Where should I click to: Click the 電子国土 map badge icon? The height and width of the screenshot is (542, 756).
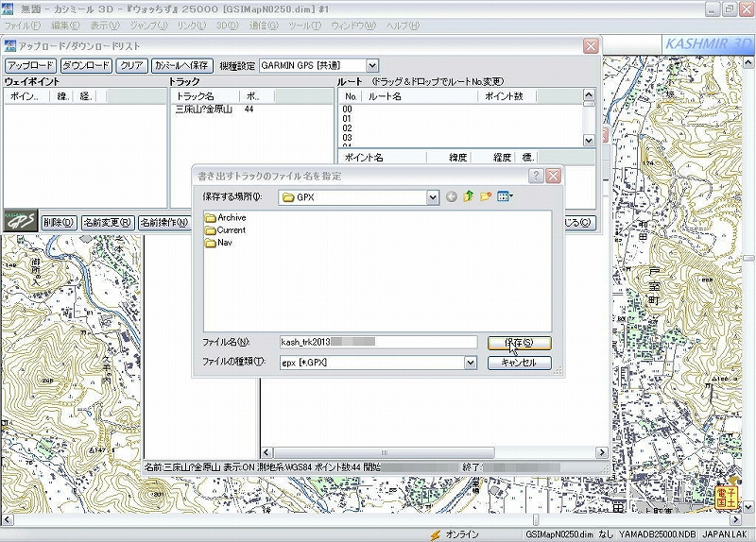(x=727, y=499)
